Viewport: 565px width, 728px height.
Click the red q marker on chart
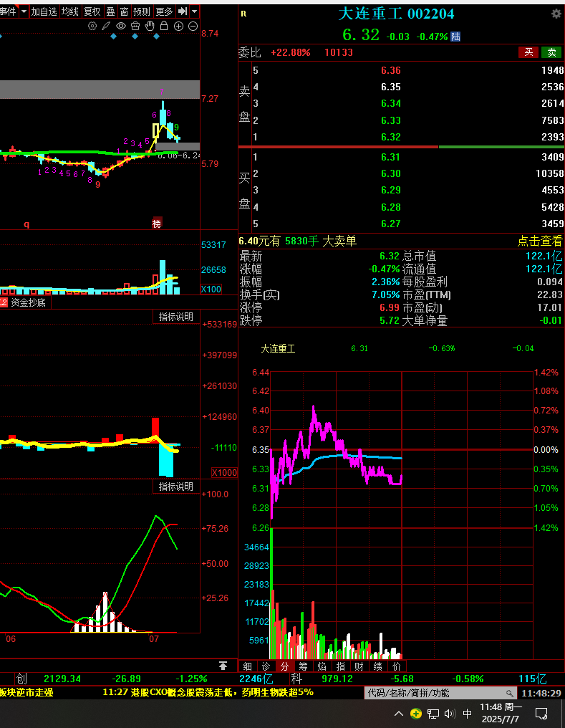coord(26,224)
